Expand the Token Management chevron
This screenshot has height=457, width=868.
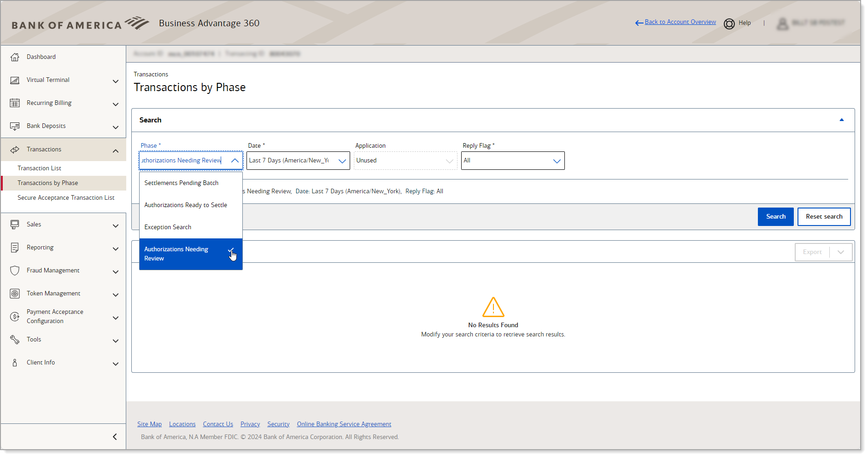[116, 295]
